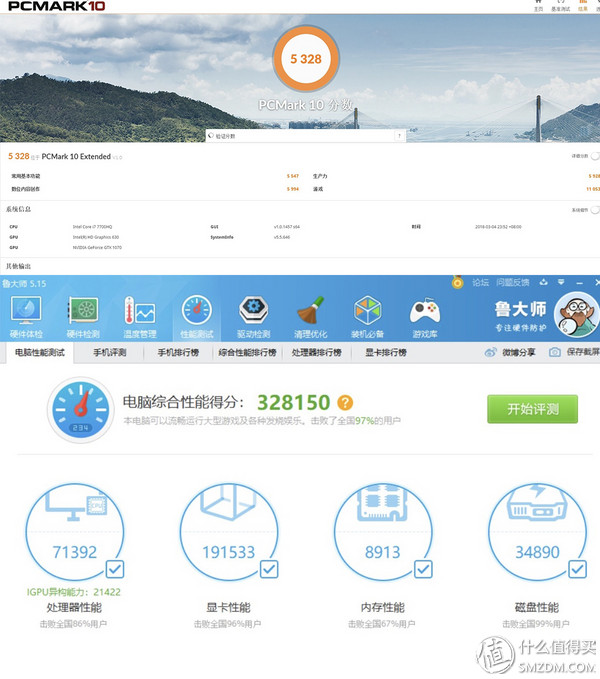The width and height of the screenshot is (600, 679).
Task: Click 数位内容创作 score row label
Action: (26, 189)
